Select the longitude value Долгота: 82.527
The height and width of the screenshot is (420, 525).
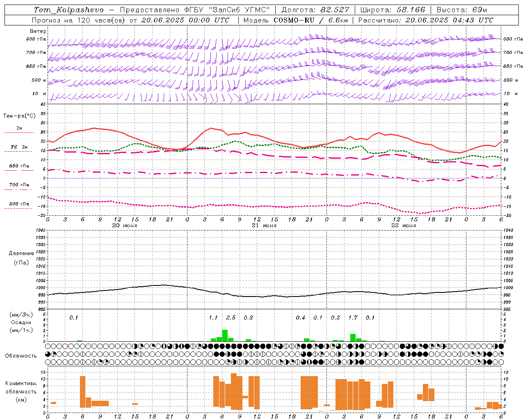point(315,10)
